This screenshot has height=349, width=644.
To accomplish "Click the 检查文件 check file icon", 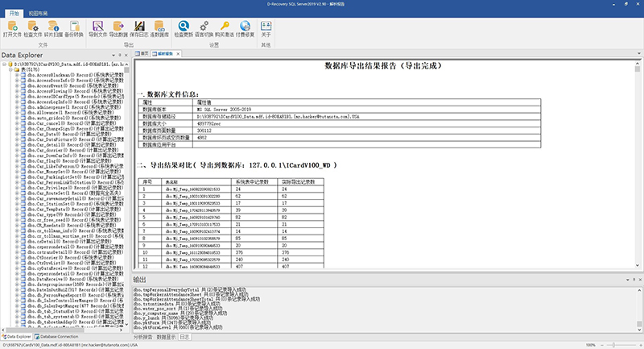I will pyautogui.click(x=33, y=29).
